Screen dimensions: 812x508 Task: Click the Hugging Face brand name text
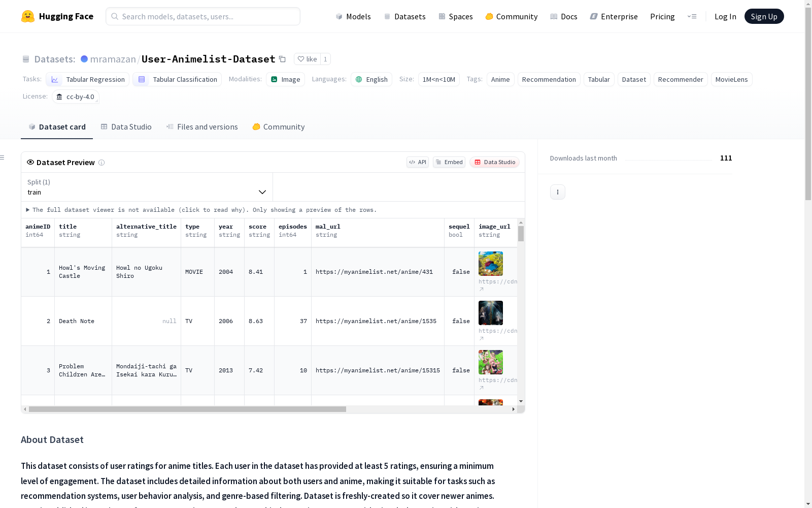(x=66, y=16)
